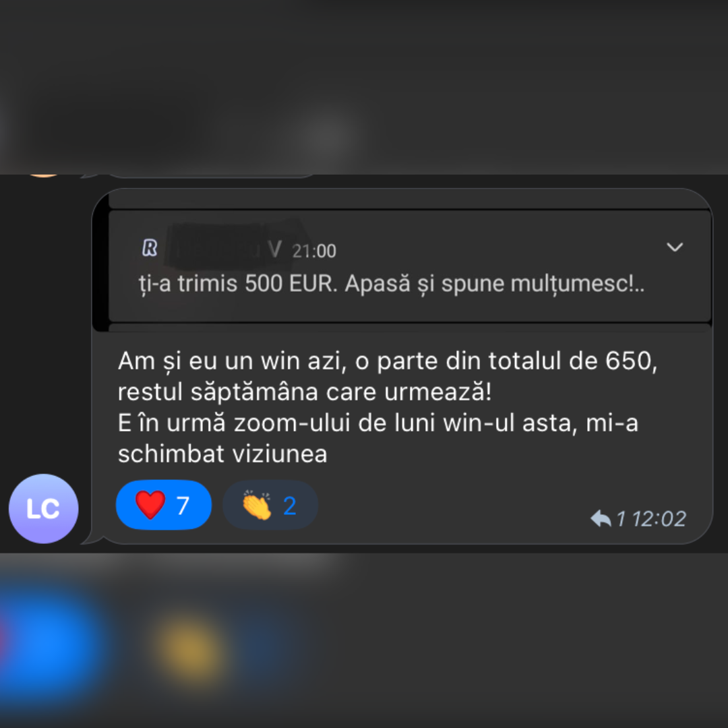The image size is (728, 728).
Task: Click the 21:00 notification time
Action: click(x=314, y=251)
